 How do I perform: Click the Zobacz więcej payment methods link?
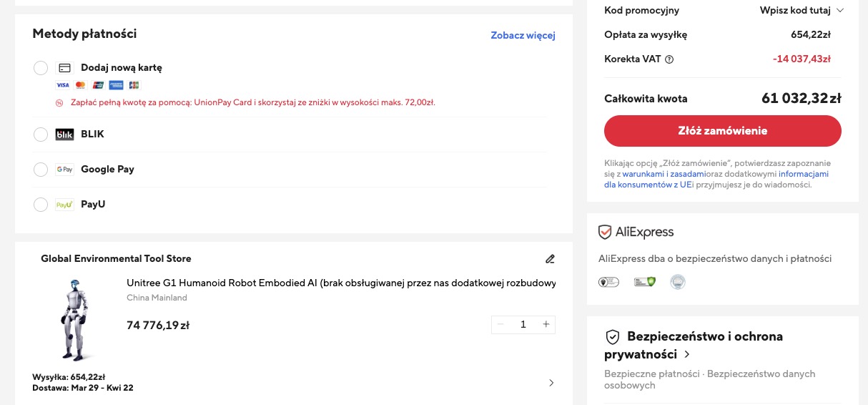pyautogui.click(x=523, y=35)
